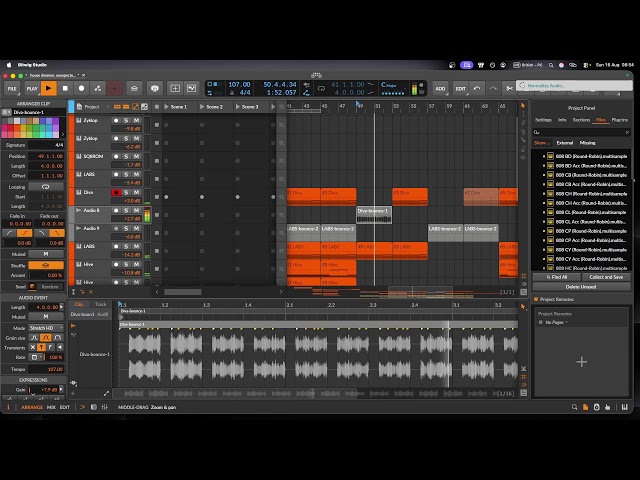Open the device panel icon in footer
Screen dimensions: 640x480
point(93,407)
